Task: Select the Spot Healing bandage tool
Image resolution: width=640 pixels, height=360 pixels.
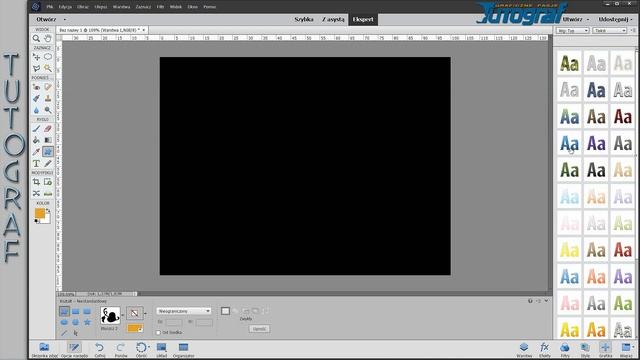Action: 48,87
